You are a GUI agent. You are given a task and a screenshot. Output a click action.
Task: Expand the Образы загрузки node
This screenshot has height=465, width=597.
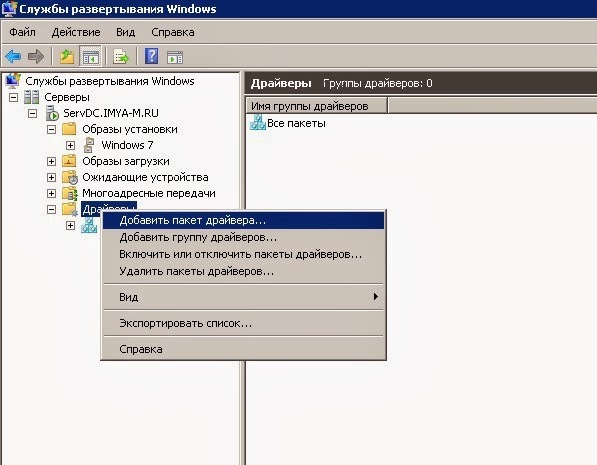[x=51, y=161]
